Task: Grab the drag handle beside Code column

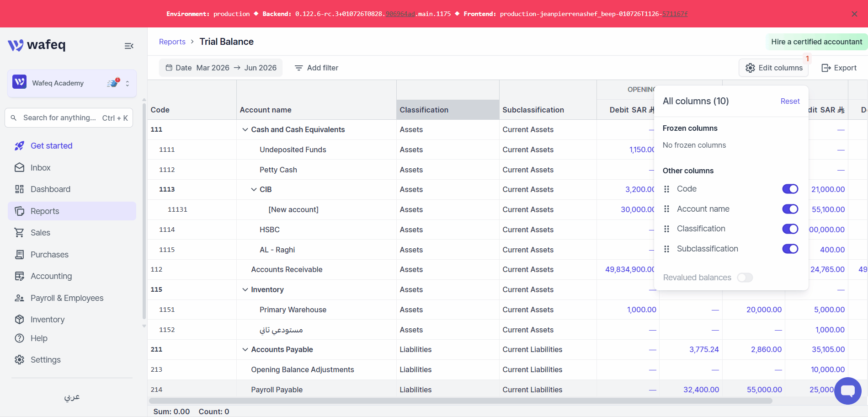Action: (666, 189)
